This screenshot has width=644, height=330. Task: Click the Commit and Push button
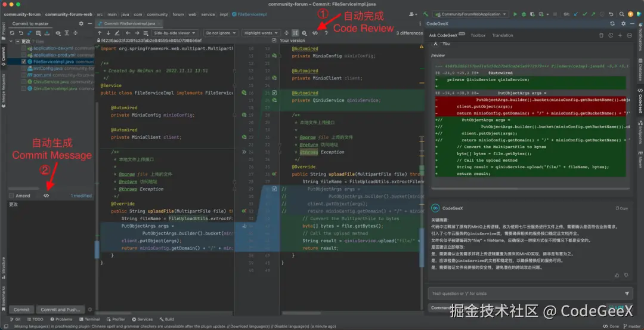tap(60, 310)
